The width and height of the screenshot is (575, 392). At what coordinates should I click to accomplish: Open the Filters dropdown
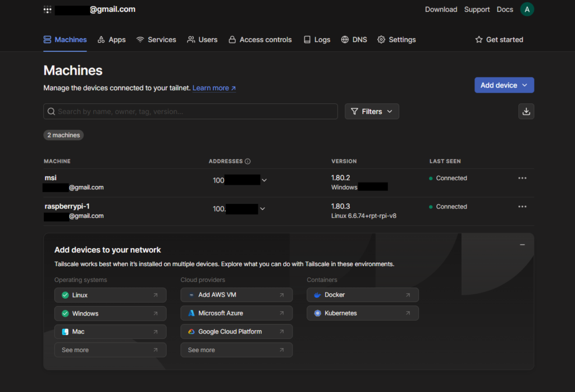tap(372, 112)
